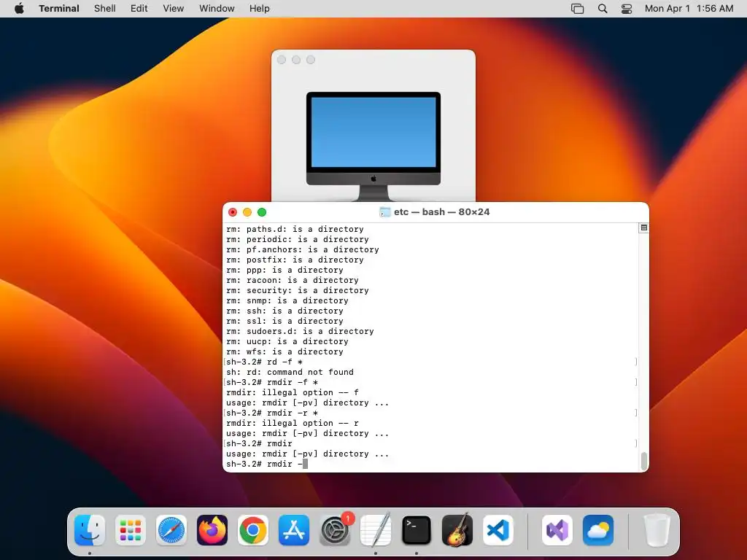Image resolution: width=747 pixels, height=560 pixels.
Task: Open the View menu
Action: pyautogui.click(x=174, y=9)
